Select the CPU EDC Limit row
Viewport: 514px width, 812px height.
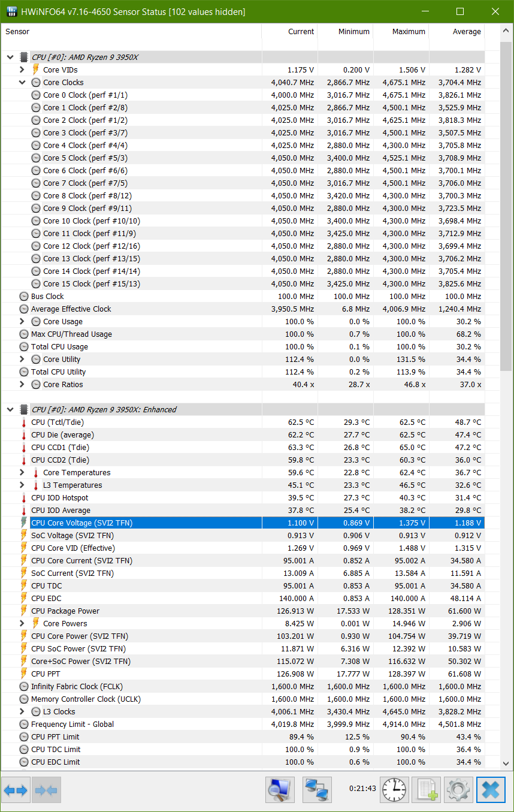[x=243, y=762]
